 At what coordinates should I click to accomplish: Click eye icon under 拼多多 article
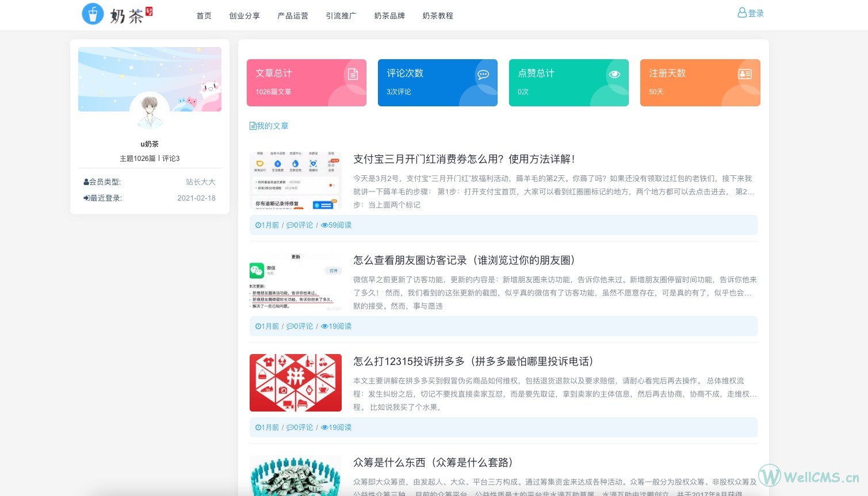pos(324,428)
